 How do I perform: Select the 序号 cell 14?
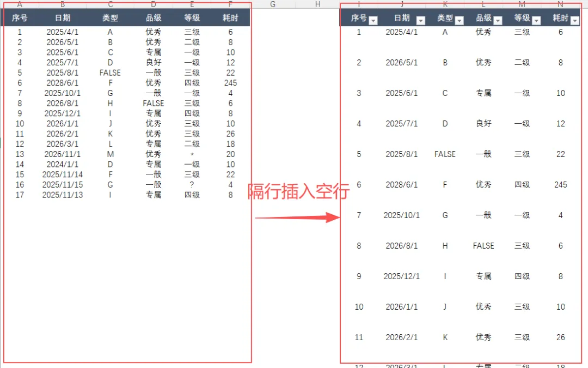(20, 165)
